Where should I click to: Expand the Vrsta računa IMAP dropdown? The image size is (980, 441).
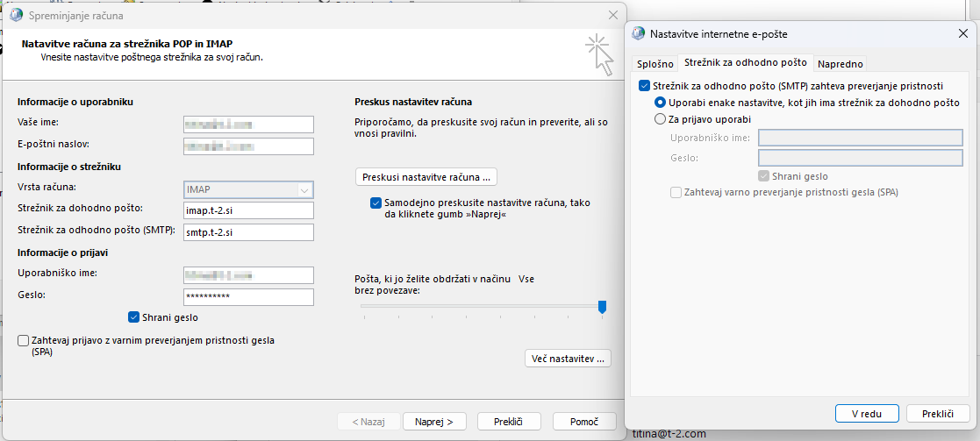tap(304, 190)
